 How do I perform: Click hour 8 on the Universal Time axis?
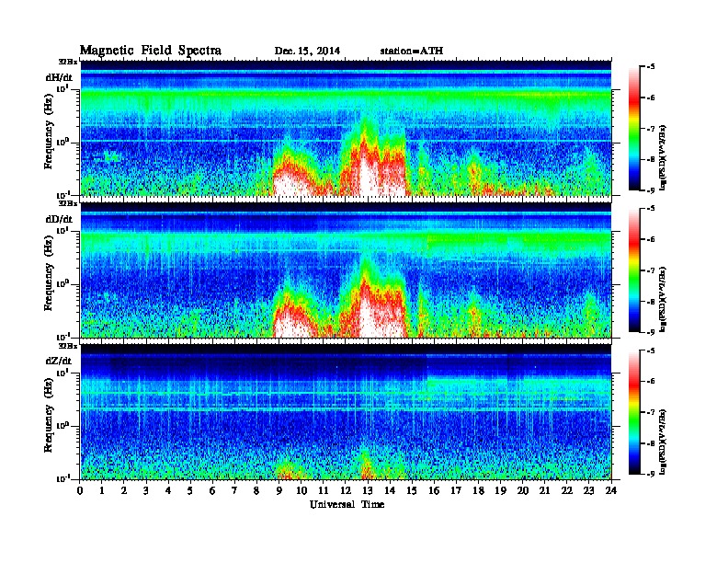click(256, 490)
